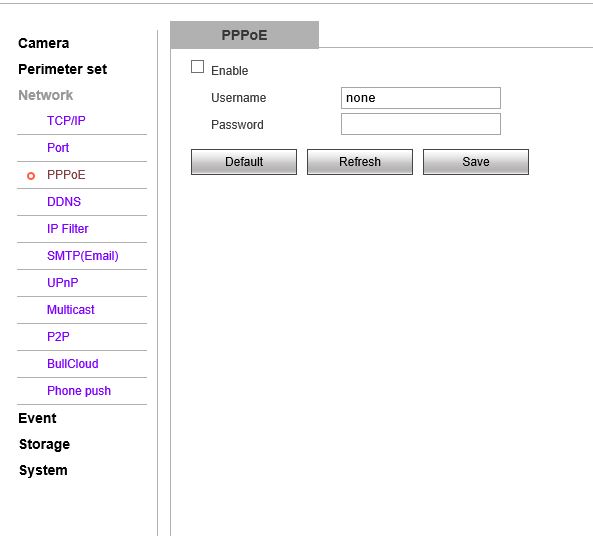Select the PPPoE tab header
Viewport: 593px width, 536px height.
pos(244,35)
